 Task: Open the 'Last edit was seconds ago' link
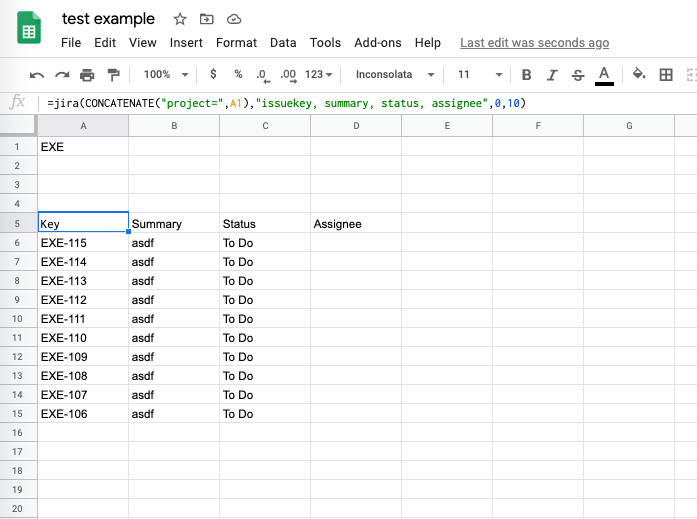pyautogui.click(x=534, y=43)
